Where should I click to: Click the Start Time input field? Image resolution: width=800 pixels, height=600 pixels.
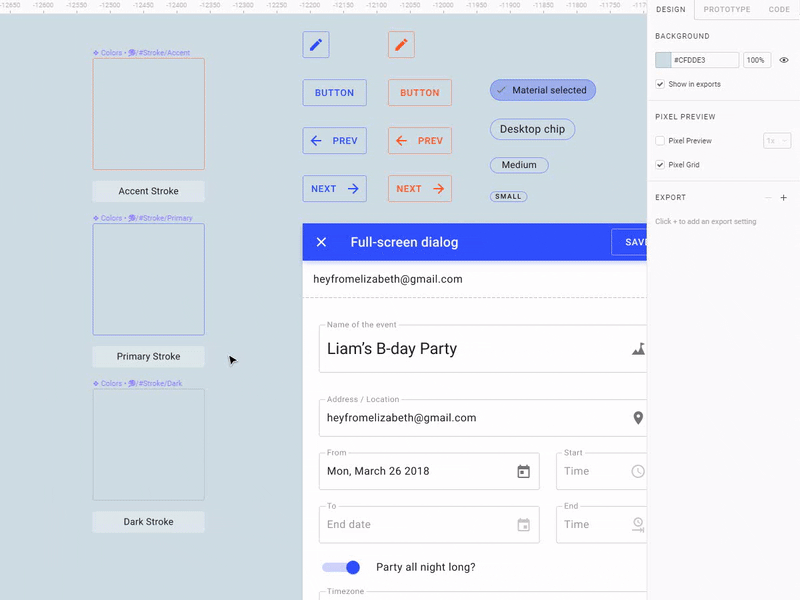(601, 471)
